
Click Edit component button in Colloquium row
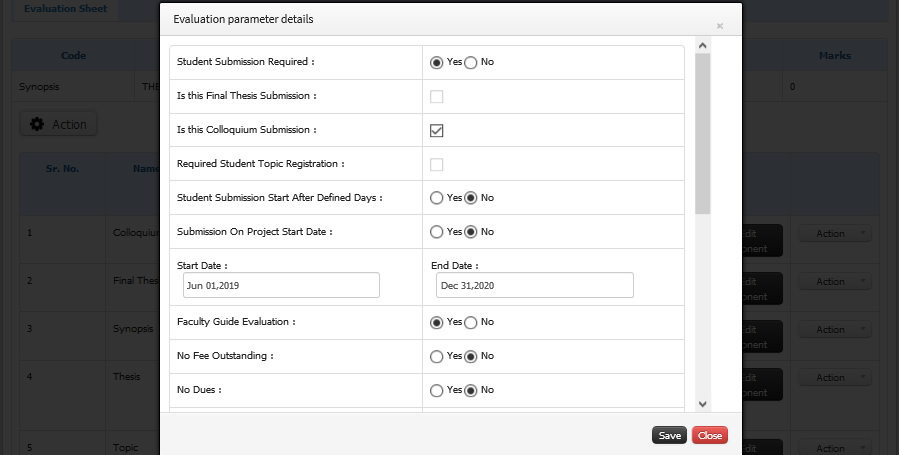[x=762, y=241]
